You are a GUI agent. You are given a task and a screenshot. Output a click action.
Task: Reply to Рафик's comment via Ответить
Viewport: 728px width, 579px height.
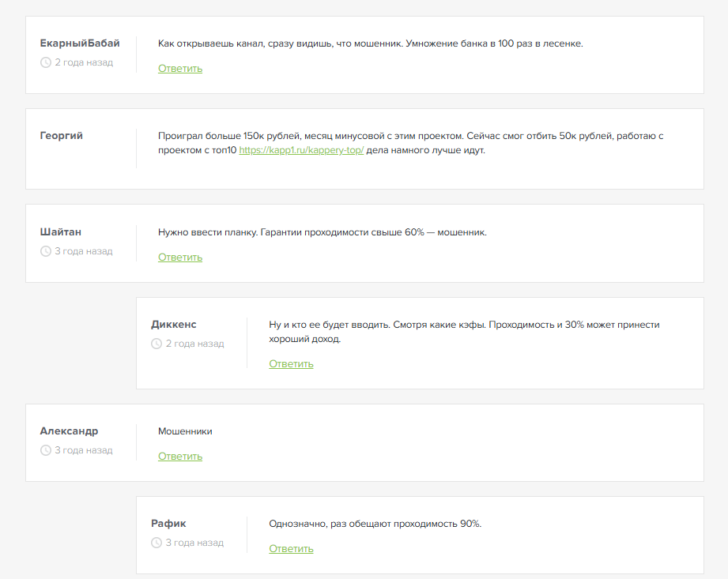coord(291,549)
